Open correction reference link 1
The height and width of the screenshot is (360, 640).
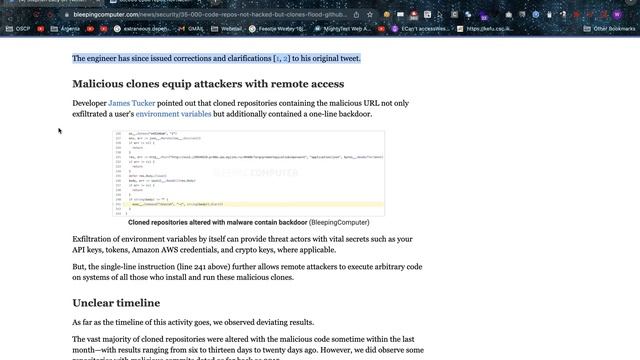278,58
